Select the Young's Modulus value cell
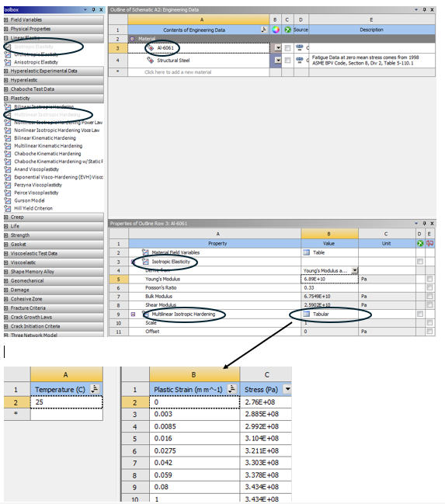Screen dimensions: 445x504 [329, 279]
